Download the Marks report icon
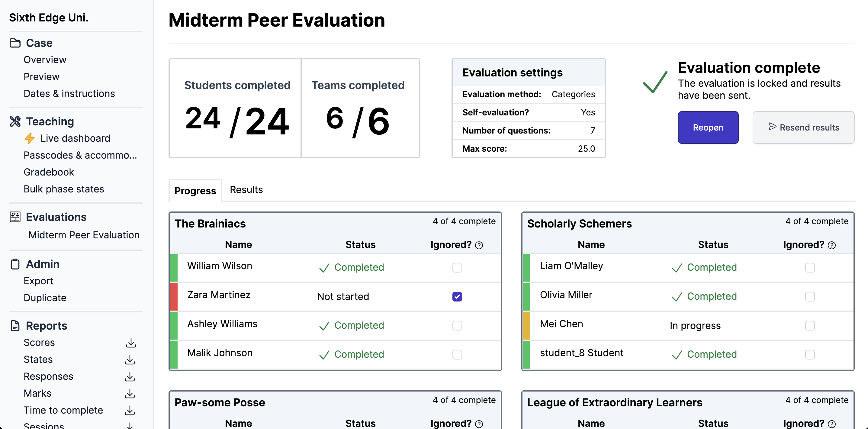The width and height of the screenshot is (868, 429). pos(130,393)
